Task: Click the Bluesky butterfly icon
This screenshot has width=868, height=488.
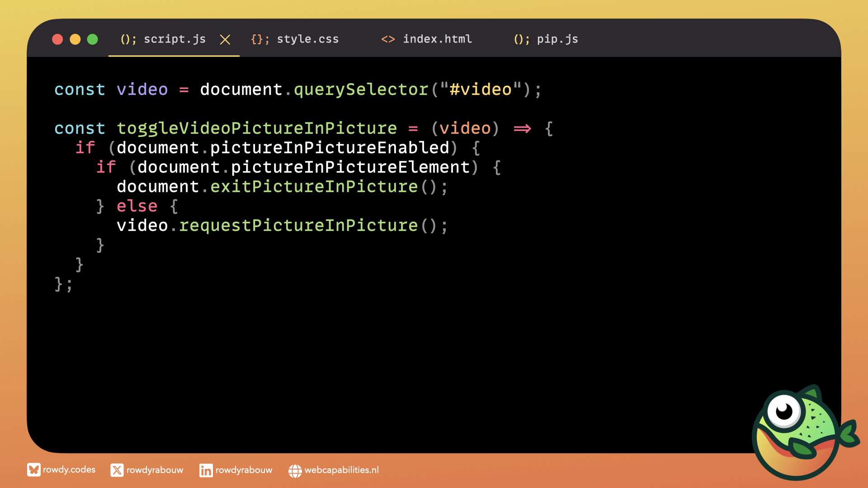Action: [x=33, y=470]
